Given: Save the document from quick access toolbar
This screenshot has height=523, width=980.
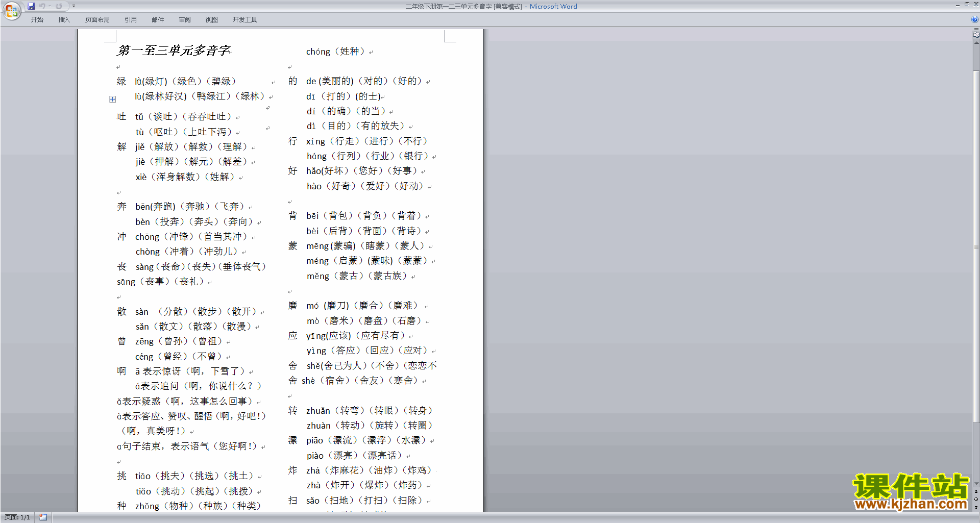Looking at the screenshot, I should pos(31,6).
